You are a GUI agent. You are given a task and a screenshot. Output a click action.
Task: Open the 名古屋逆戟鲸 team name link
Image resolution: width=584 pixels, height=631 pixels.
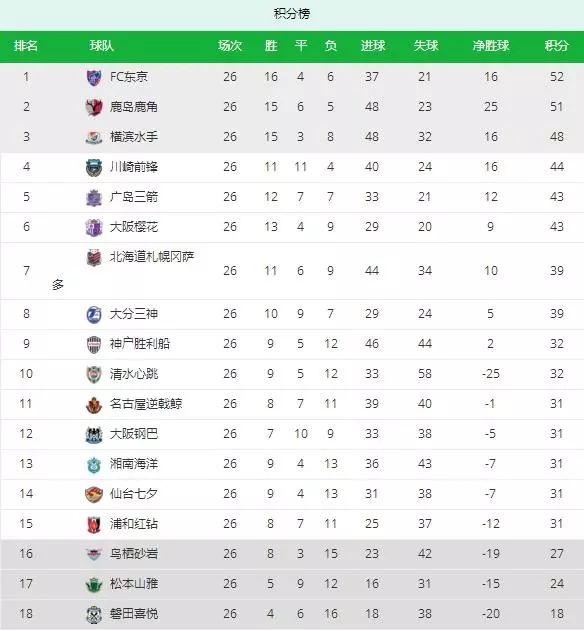[146, 404]
